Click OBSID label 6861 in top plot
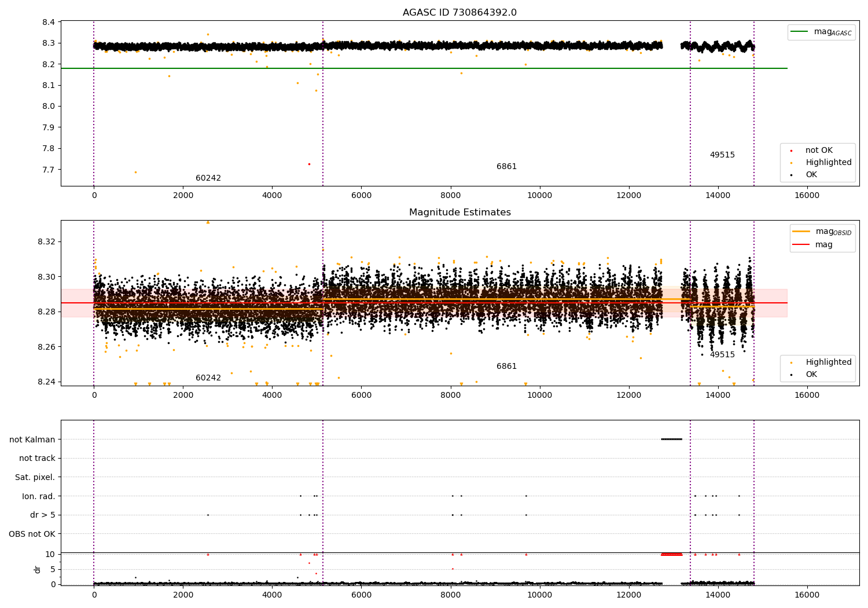 click(x=506, y=167)
